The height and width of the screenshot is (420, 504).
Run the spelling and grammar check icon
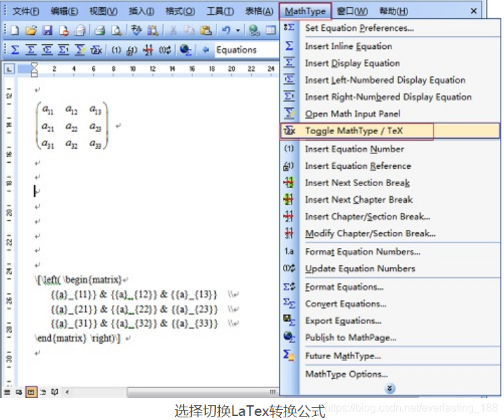click(136, 31)
